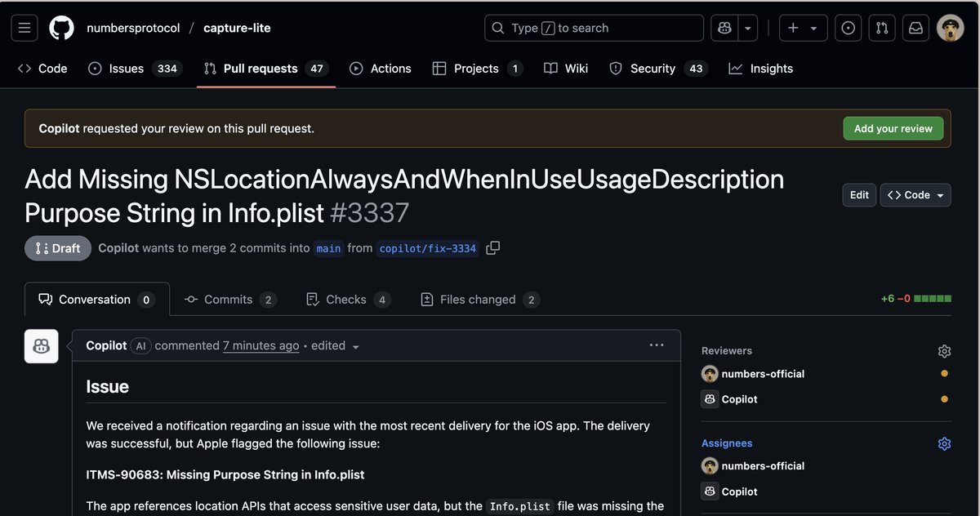Open the GitHub Copilot chat icon
The image size is (980, 516).
(724, 27)
